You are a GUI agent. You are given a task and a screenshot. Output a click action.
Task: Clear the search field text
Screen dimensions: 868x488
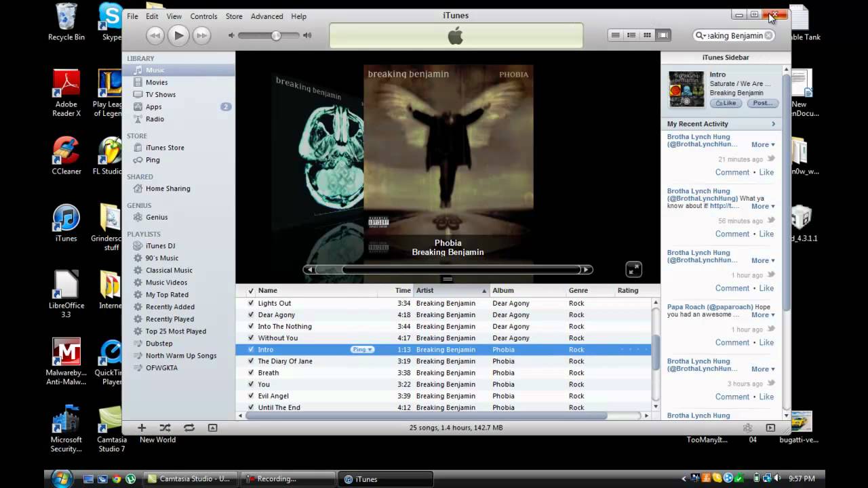tap(768, 35)
